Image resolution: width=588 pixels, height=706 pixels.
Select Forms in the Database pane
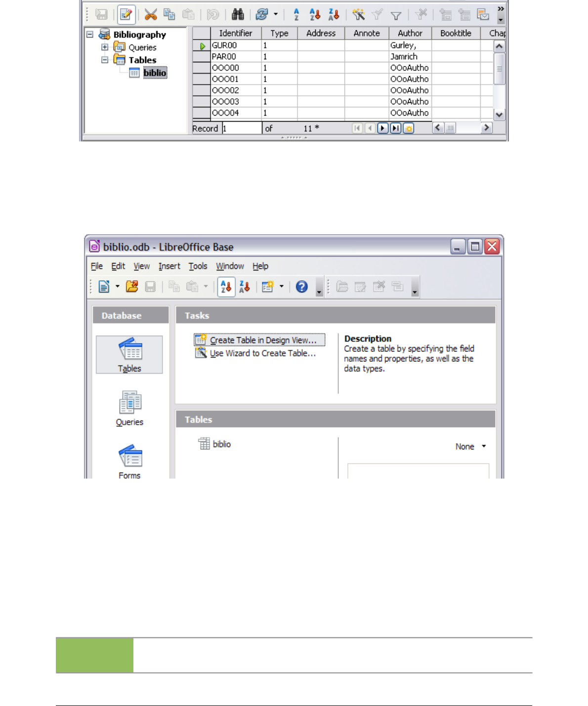[129, 461]
